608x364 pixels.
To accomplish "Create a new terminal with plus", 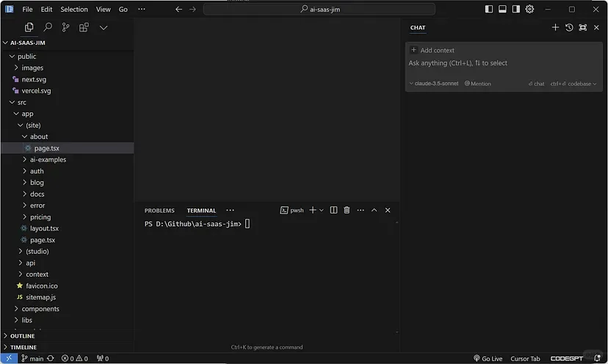I will (313, 210).
